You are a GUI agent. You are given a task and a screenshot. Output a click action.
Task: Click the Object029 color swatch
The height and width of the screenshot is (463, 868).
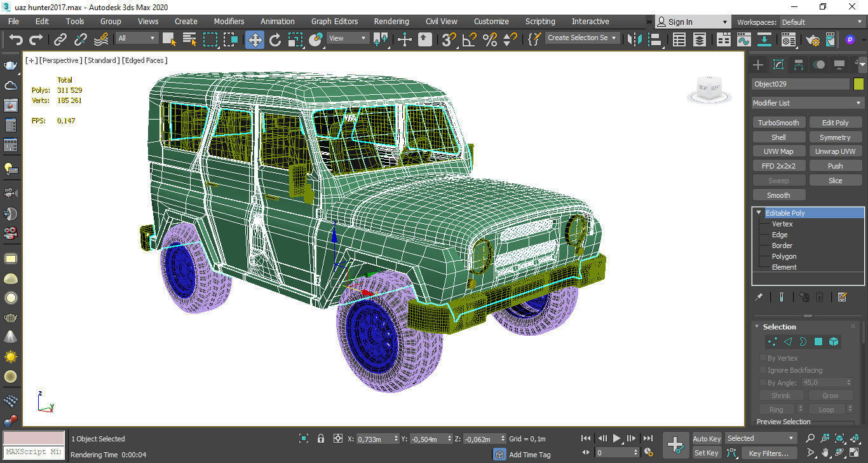(x=859, y=84)
